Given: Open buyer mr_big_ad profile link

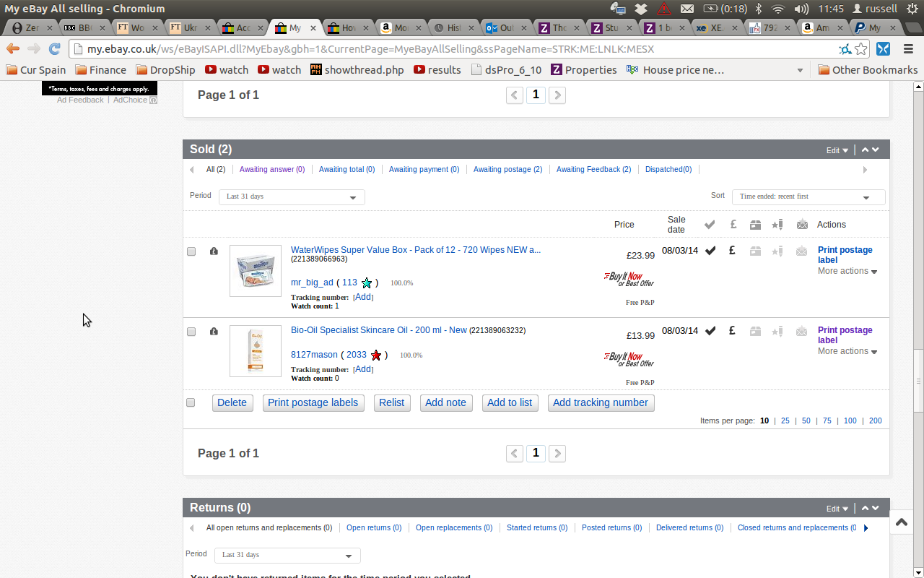Looking at the screenshot, I should tap(312, 282).
